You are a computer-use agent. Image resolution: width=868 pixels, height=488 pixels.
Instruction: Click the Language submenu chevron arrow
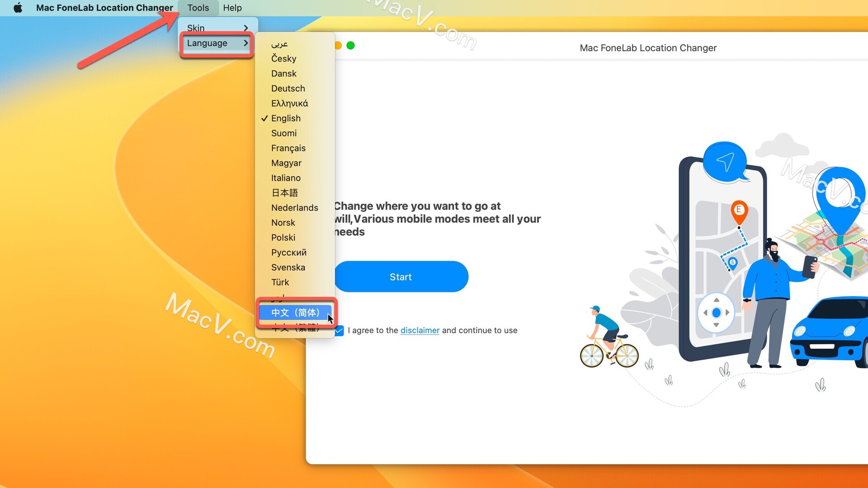pyautogui.click(x=245, y=43)
